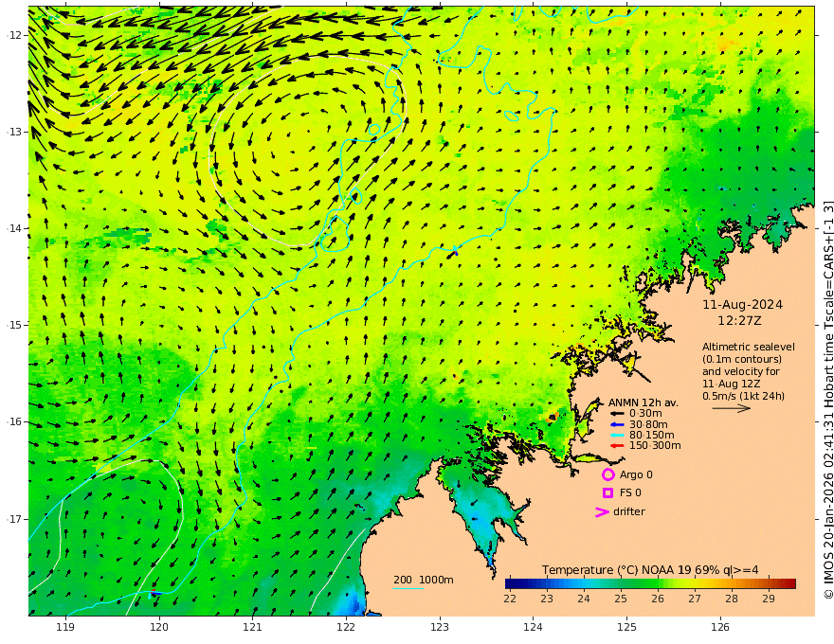Viewport: 834px width, 644px height.
Task: Click the 'Altimetric sealevel' caption line
Action: pyautogui.click(x=749, y=347)
